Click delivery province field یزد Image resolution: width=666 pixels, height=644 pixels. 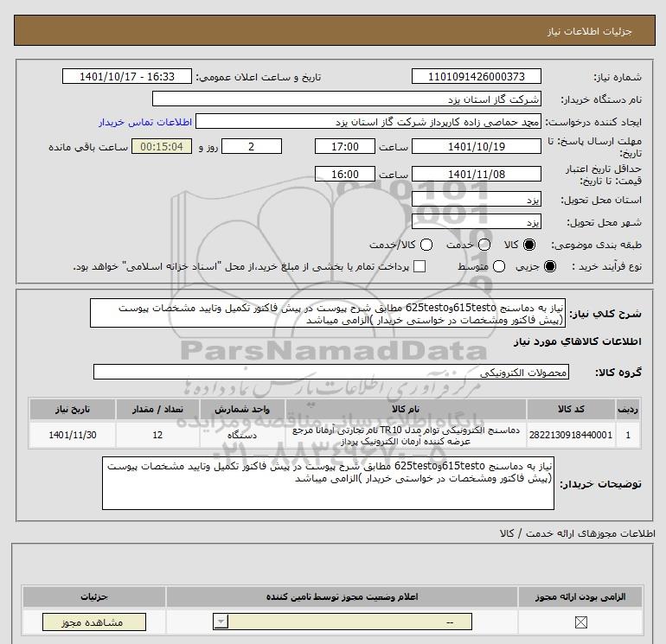click(x=476, y=200)
